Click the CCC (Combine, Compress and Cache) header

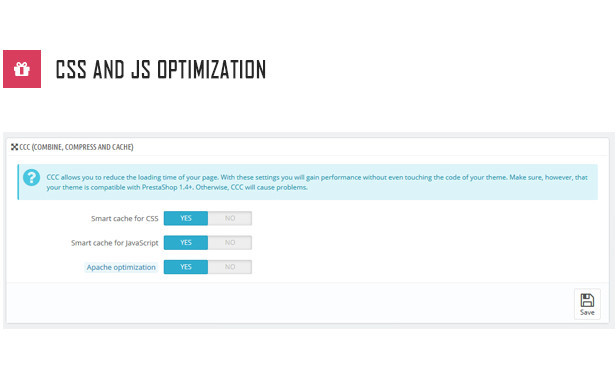point(76,147)
